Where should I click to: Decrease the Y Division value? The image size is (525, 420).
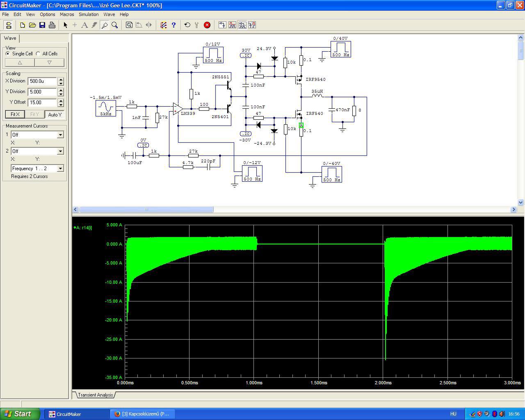61,94
